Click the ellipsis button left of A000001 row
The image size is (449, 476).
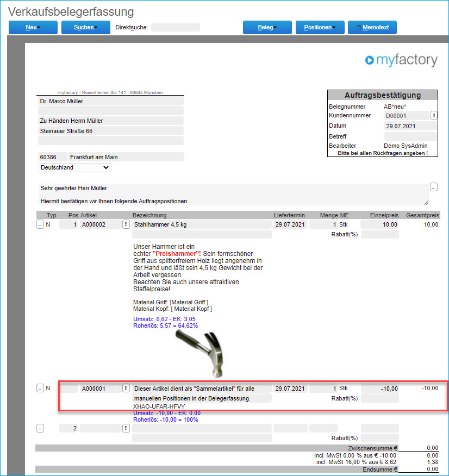(40, 389)
